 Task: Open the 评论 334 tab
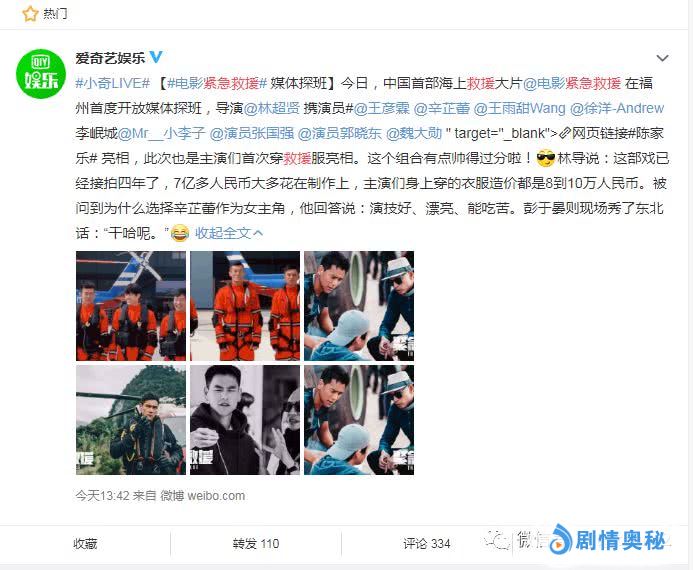point(426,543)
